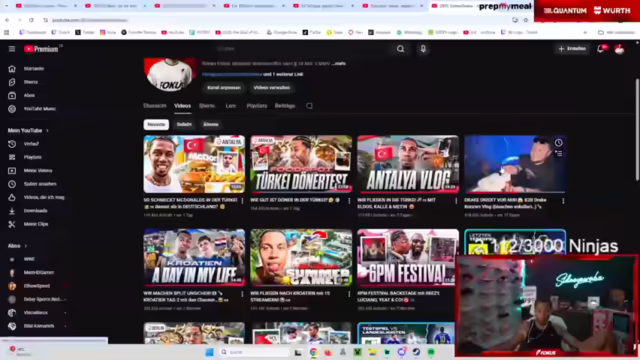Viewport: 640px width, 360px height.
Task: Add Drake video to queue icon
Action: pyautogui.click(x=558, y=154)
